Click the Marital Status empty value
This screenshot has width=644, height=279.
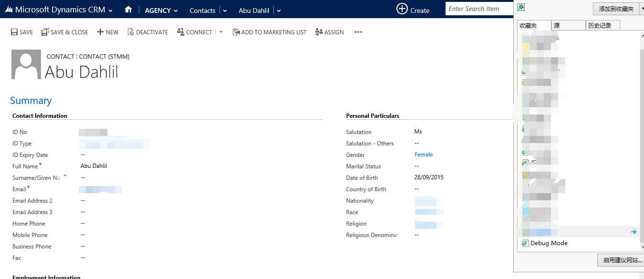pos(417,166)
